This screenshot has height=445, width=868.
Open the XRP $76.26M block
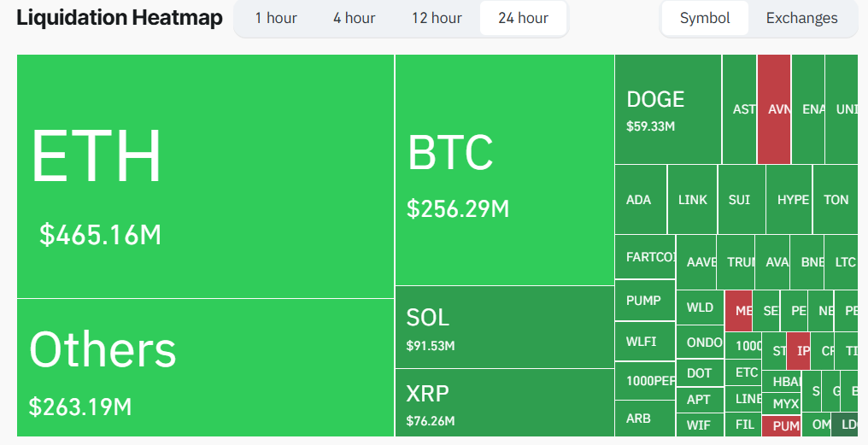click(x=504, y=402)
